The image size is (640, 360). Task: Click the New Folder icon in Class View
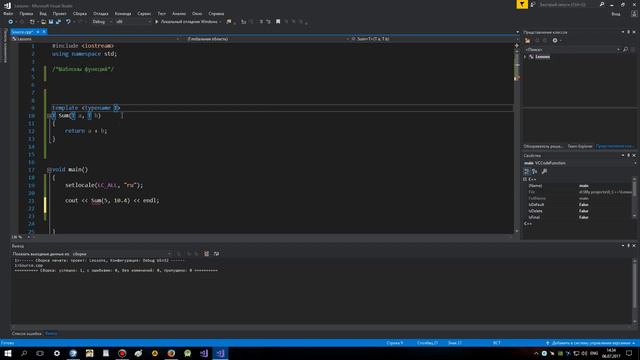point(527,40)
